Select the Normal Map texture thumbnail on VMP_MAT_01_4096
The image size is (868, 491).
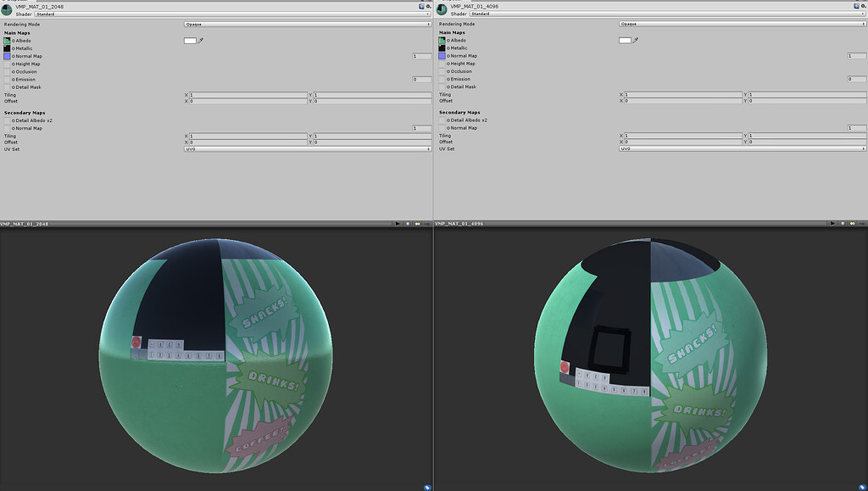coord(440,55)
